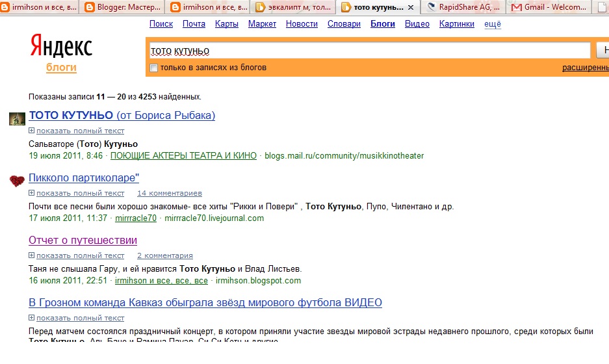Open Маркет service link

point(262,24)
